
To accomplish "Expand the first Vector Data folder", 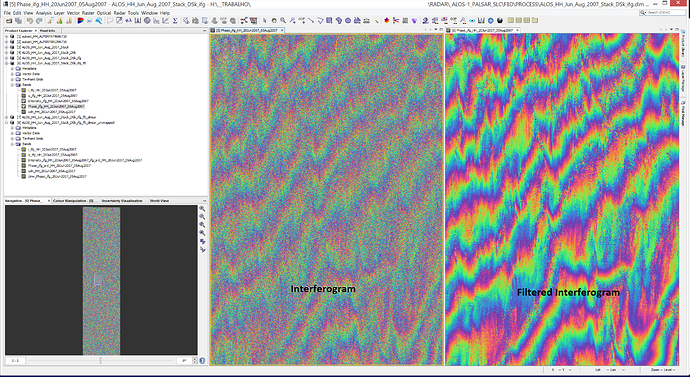I will coord(13,74).
